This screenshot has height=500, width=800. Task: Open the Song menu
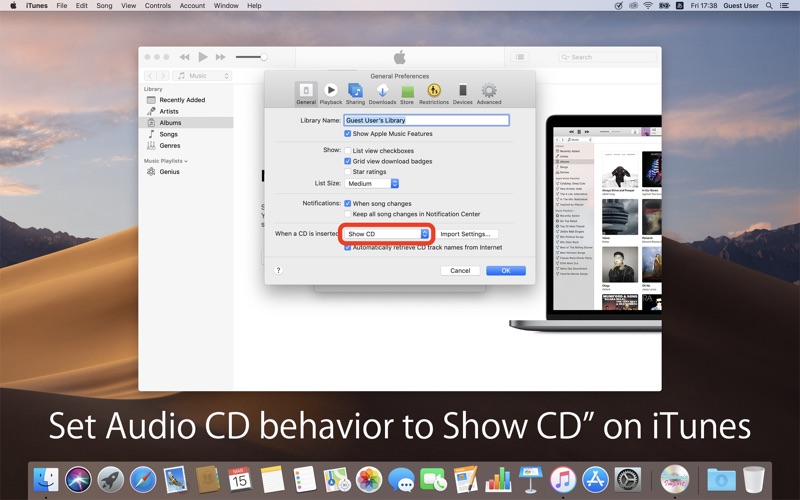[104, 6]
